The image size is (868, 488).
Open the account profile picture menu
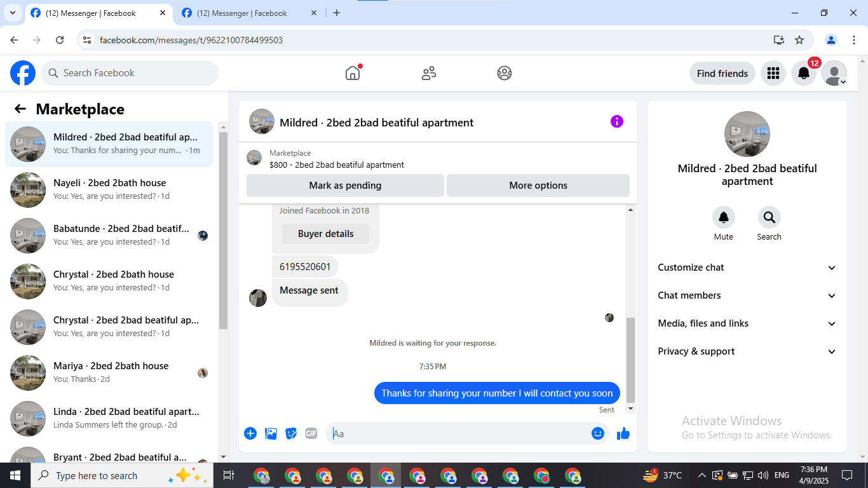pos(834,73)
